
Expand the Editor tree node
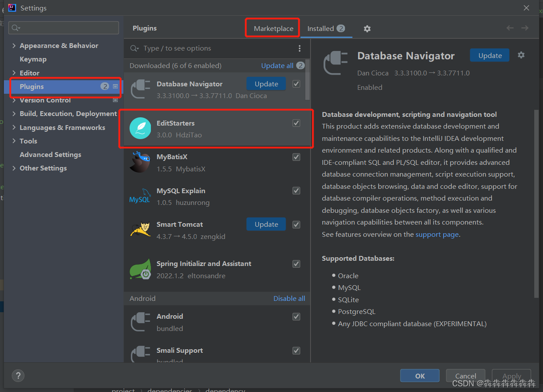[14, 73]
